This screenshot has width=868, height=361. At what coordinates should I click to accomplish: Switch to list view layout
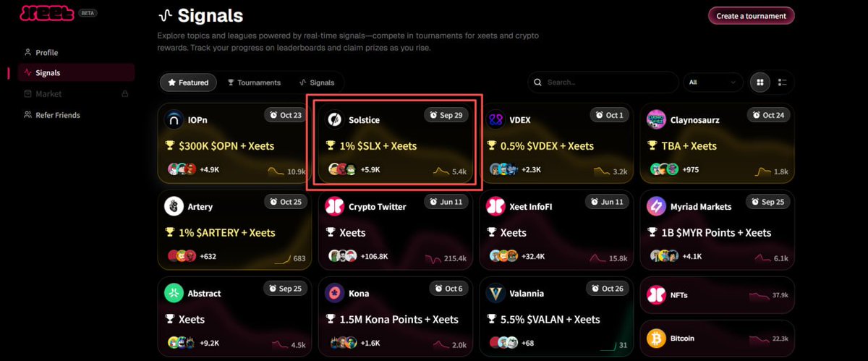pyautogui.click(x=782, y=82)
